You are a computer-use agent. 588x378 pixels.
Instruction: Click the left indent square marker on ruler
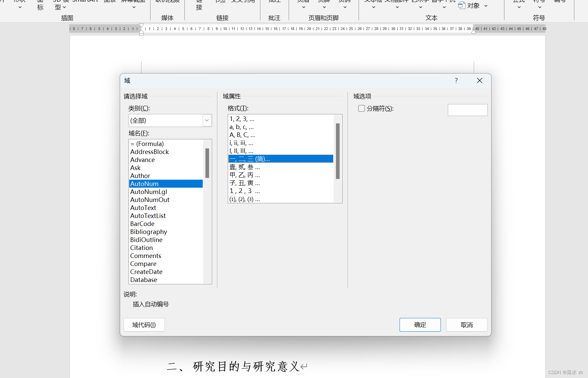pyautogui.click(x=141, y=34)
